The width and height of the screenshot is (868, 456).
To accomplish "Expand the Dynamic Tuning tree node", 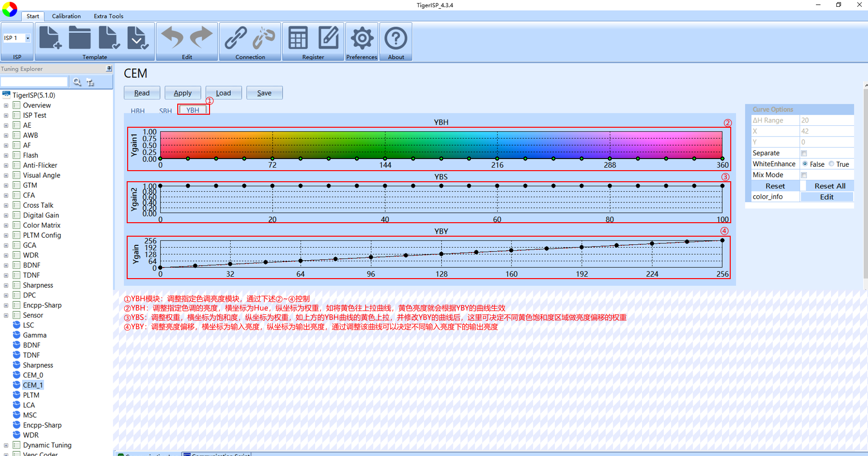I will (6, 445).
